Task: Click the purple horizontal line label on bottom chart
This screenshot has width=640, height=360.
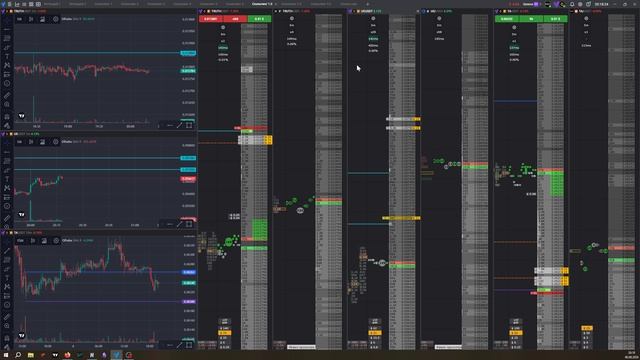Action: coord(189,302)
